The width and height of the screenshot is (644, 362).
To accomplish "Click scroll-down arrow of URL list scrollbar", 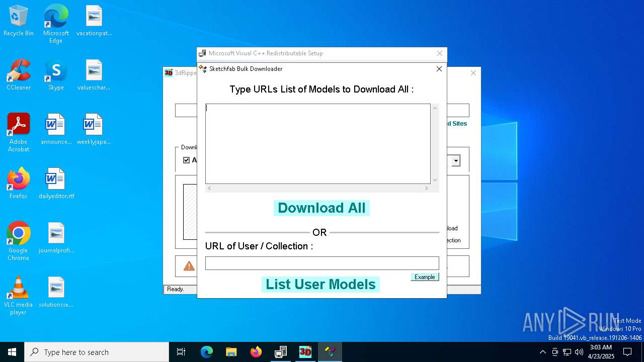I will click(x=435, y=180).
